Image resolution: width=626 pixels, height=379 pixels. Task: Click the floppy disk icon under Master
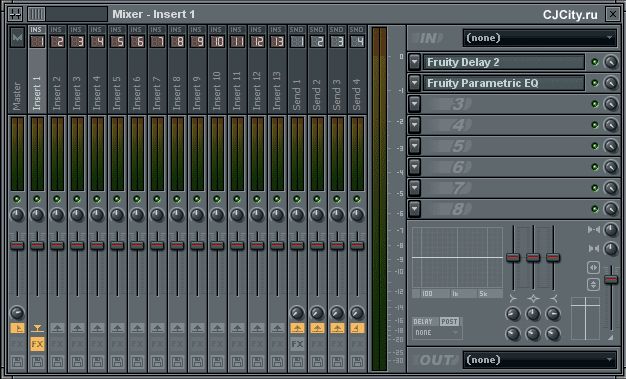[x=17, y=362]
